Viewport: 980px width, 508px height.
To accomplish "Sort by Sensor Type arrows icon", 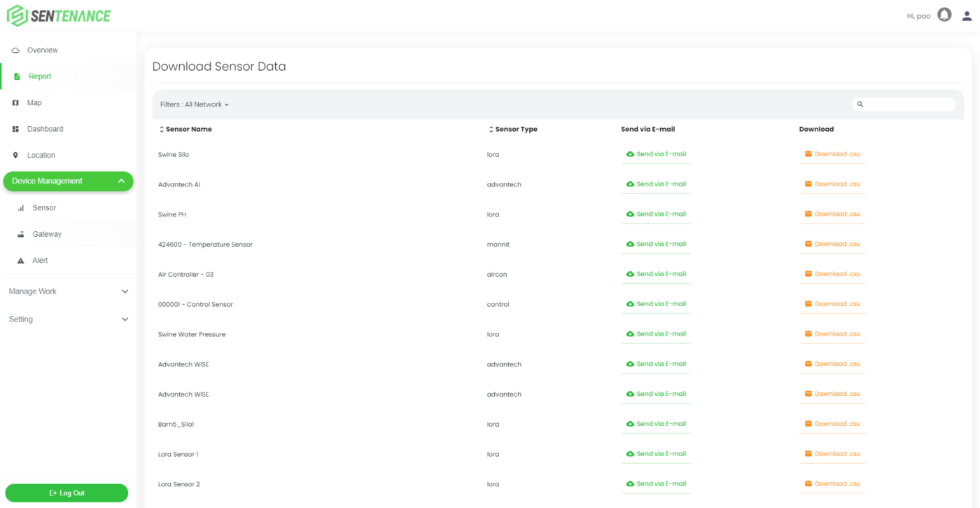I will tap(491, 130).
